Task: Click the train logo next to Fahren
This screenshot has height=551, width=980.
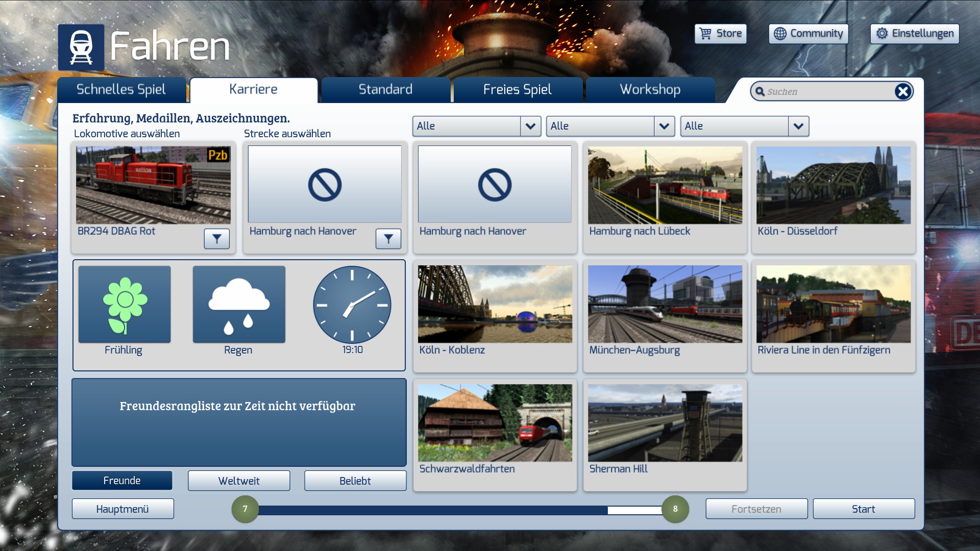Action: point(81,47)
